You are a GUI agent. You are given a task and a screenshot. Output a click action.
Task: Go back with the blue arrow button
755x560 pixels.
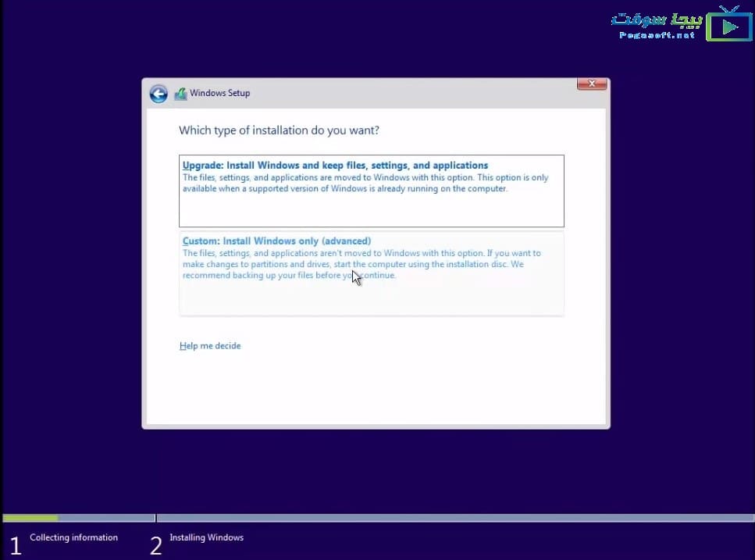[x=158, y=94]
